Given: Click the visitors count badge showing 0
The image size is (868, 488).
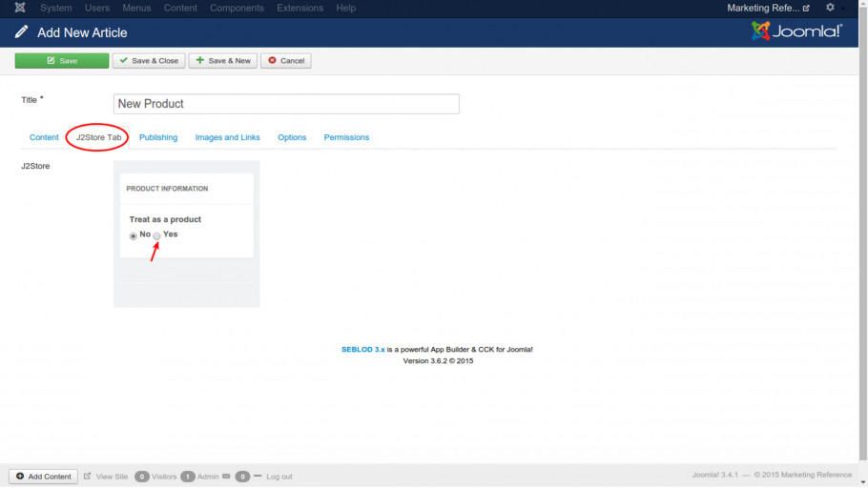Looking at the screenshot, I should [x=142, y=477].
